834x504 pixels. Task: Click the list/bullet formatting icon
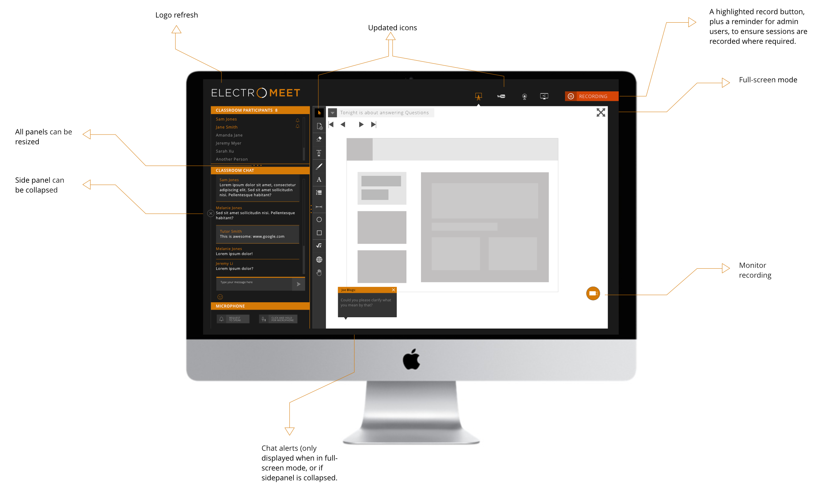[319, 196]
